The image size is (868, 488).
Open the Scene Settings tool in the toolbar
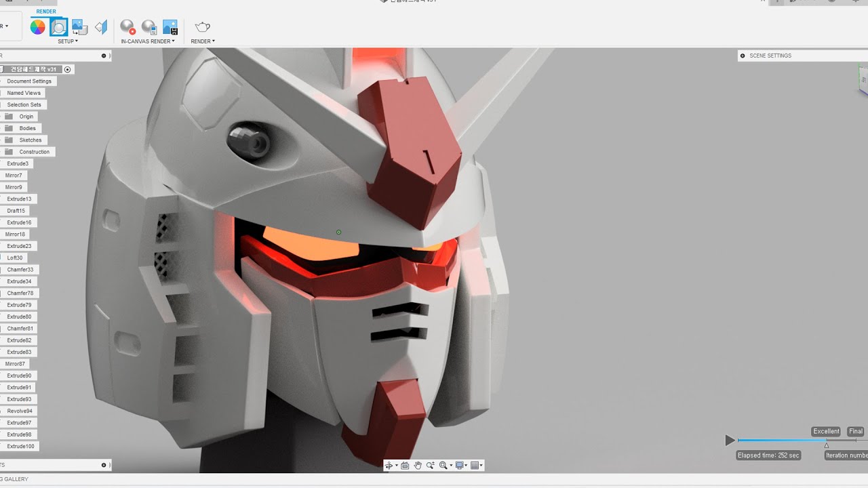point(59,27)
